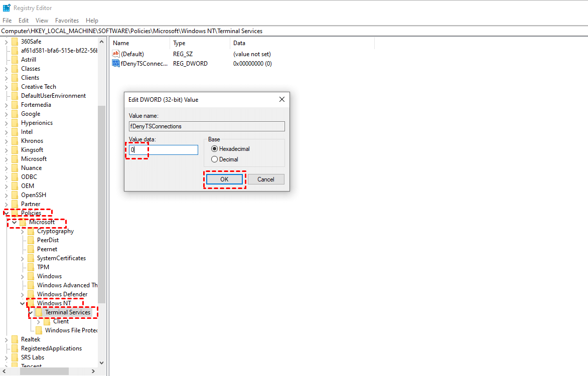Select the fDenyTSConnec... DWORD value icon
Image resolution: width=588 pixels, height=376 pixels.
pyautogui.click(x=116, y=63)
